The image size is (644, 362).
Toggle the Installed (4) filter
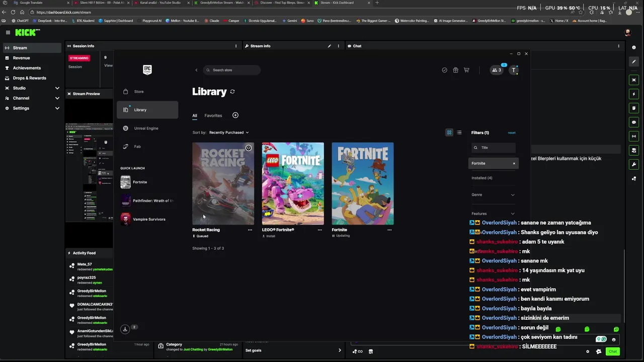482,178
